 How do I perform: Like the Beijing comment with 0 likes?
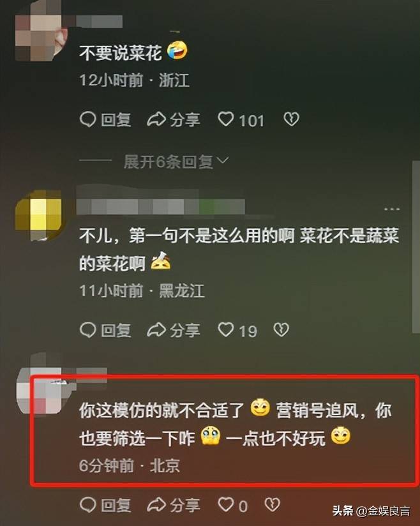point(226,504)
